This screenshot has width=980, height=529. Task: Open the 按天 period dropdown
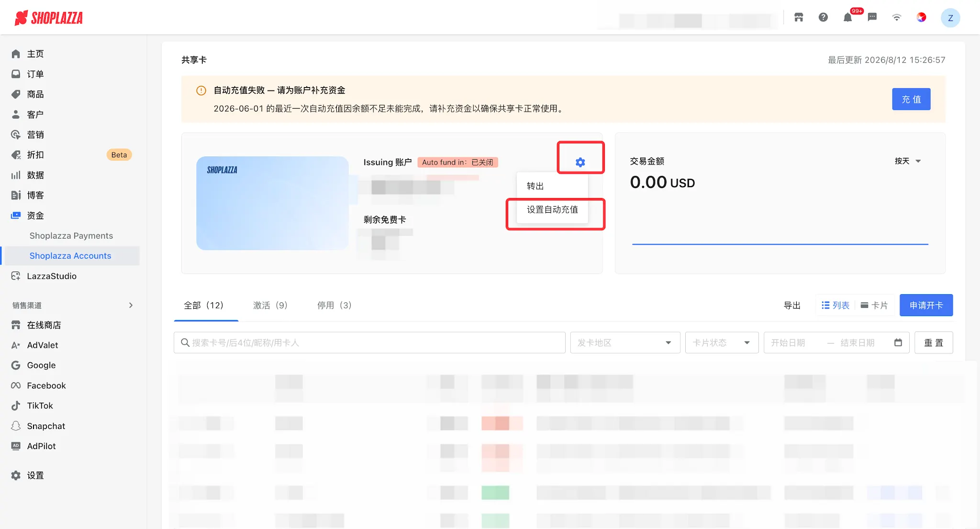point(908,161)
